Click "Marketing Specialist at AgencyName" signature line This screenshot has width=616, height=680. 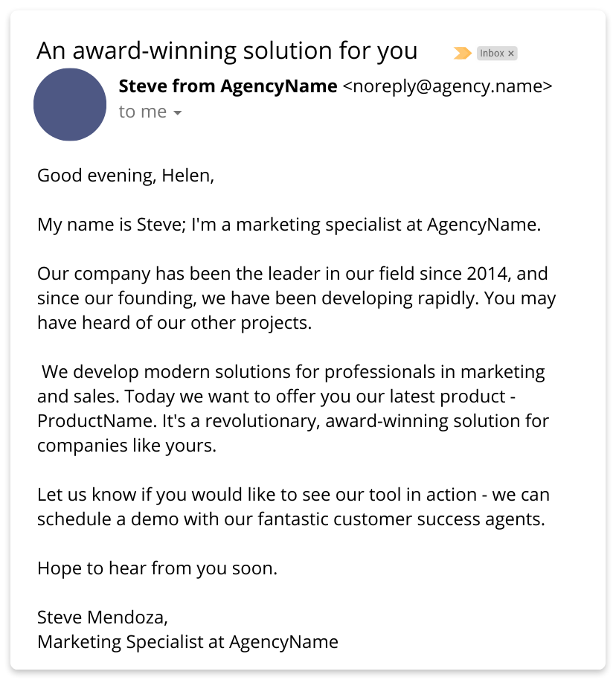tap(187, 642)
